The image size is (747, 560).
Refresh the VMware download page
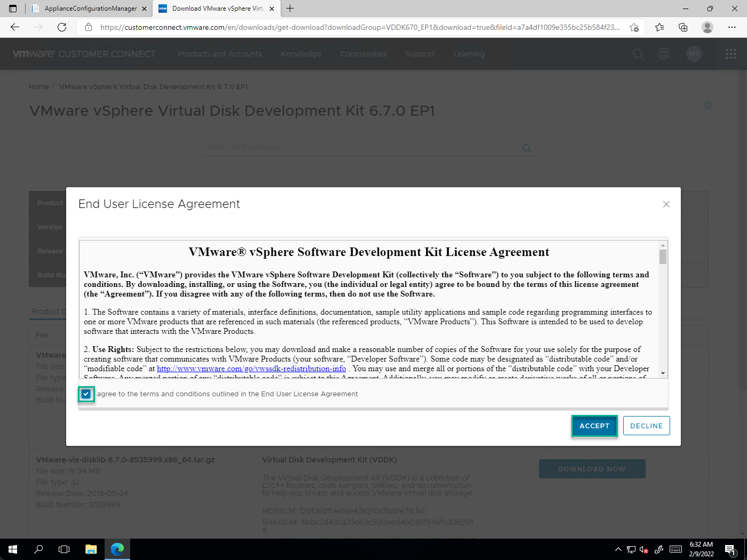click(62, 27)
